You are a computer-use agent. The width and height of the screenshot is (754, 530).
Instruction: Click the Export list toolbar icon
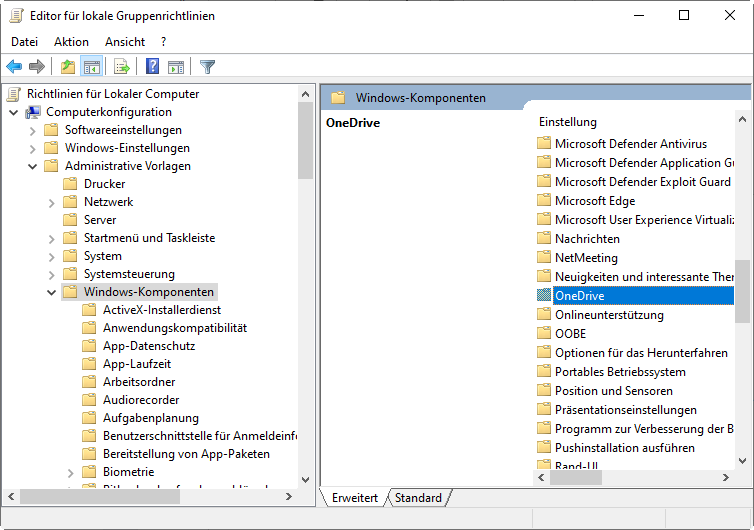coord(122,66)
